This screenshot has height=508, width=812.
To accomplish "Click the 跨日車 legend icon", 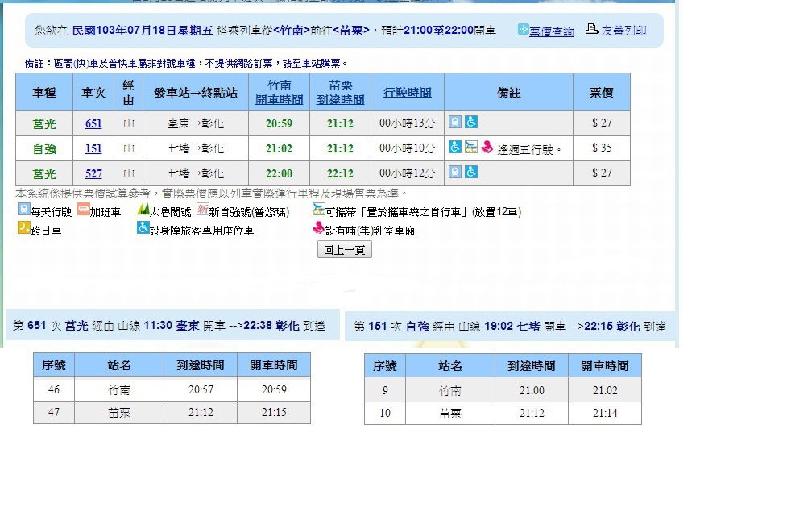I will [x=23, y=227].
